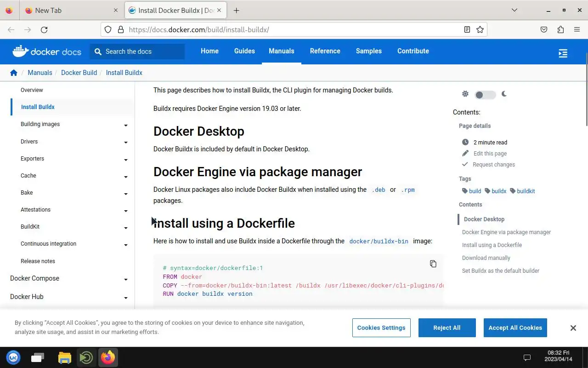Image resolution: width=588 pixels, height=368 pixels.
Task: Open Firefox extensions puzzle icon
Action: (x=560, y=29)
